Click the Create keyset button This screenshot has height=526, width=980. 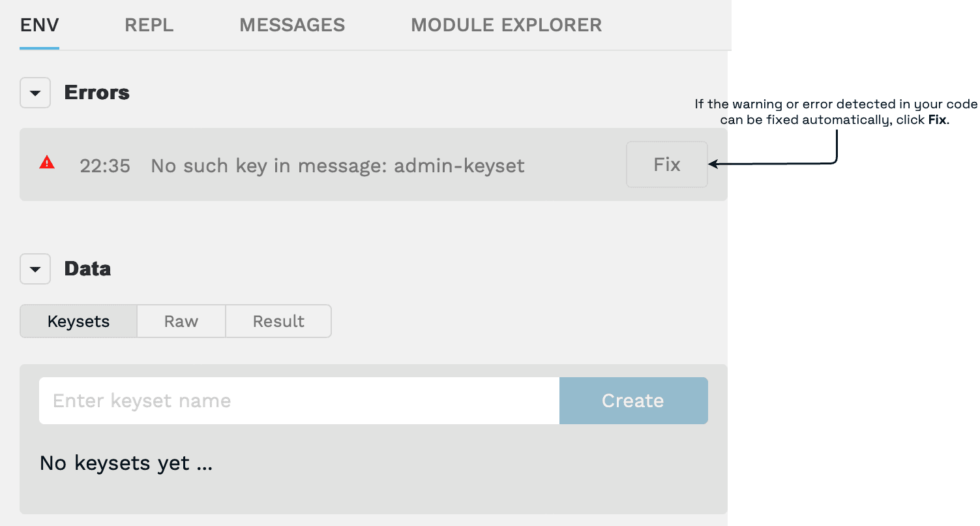pyautogui.click(x=633, y=401)
